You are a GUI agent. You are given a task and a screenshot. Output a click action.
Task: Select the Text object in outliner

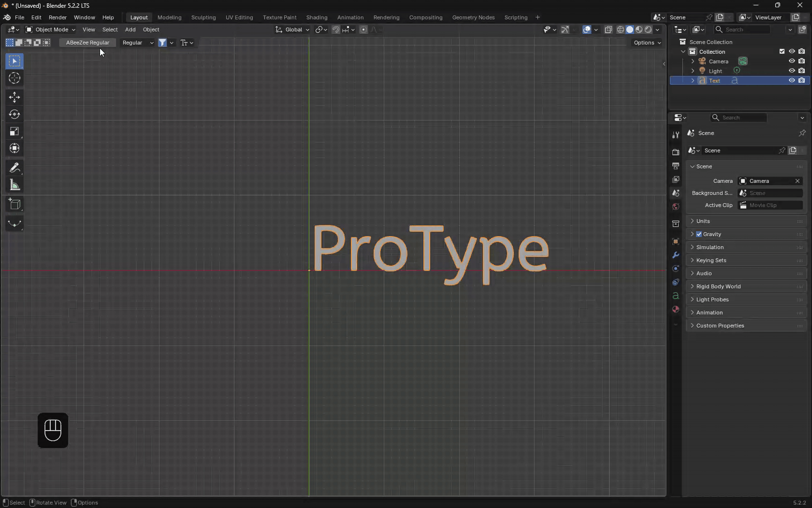(714, 81)
